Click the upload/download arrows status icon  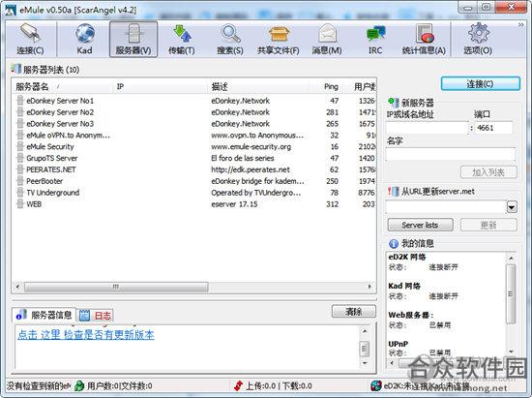point(238,385)
